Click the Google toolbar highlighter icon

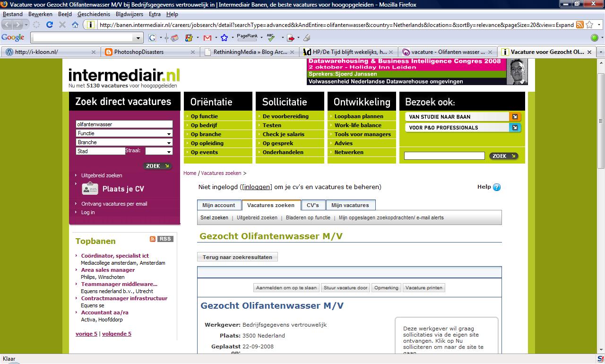pos(307,38)
